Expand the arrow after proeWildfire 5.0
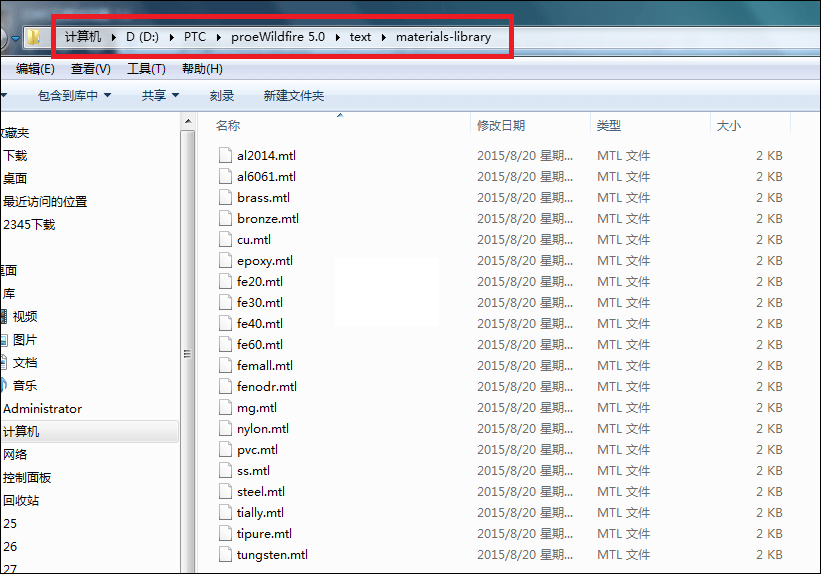This screenshot has height=574, width=821. click(337, 37)
